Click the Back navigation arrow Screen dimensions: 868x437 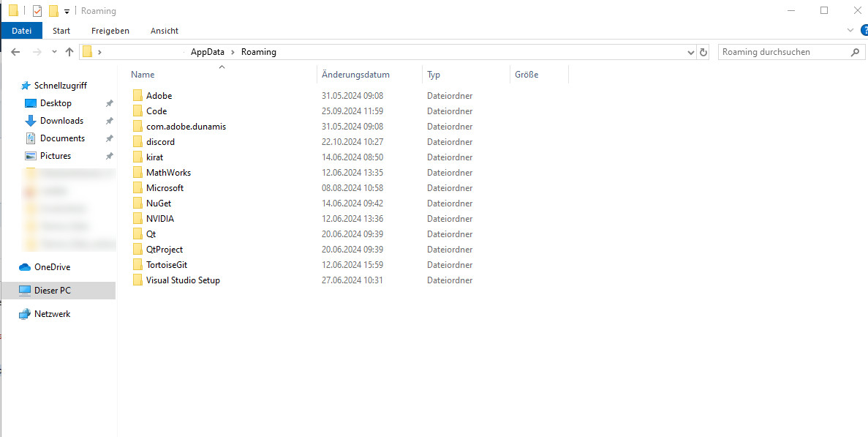[15, 52]
